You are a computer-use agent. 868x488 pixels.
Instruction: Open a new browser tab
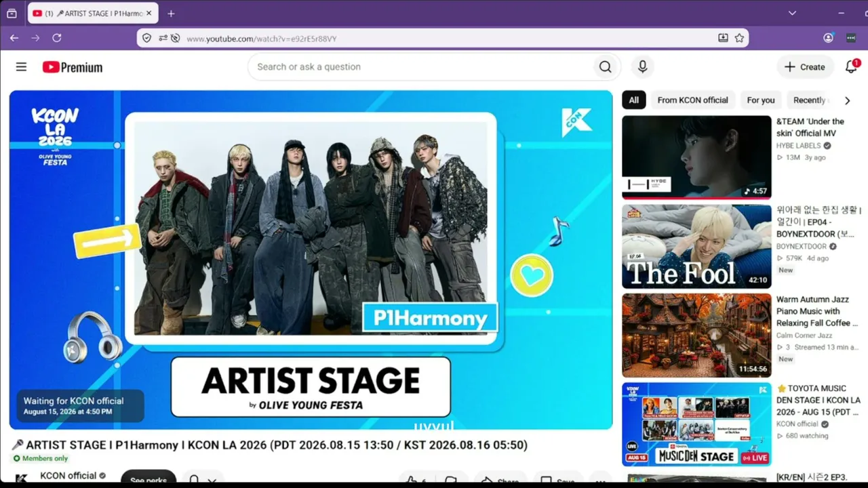171,14
